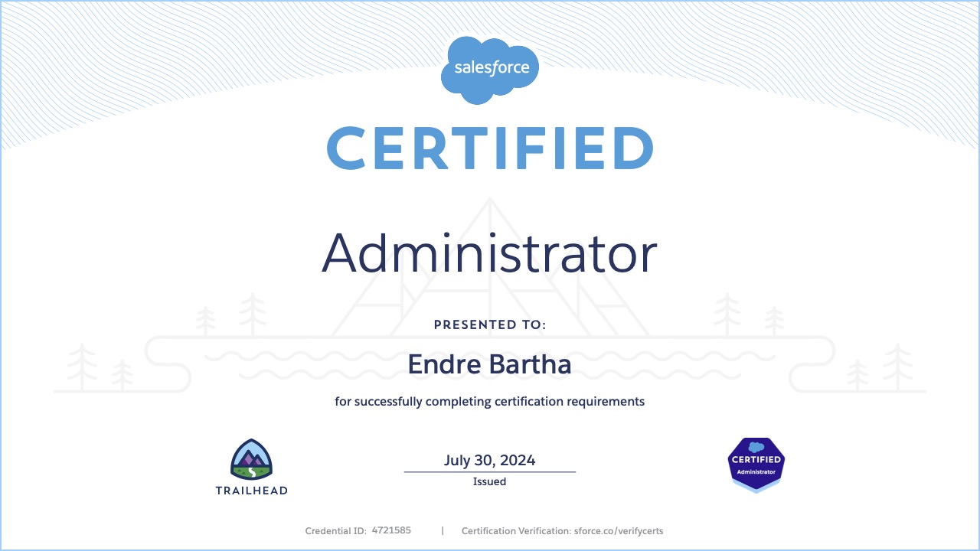Image resolution: width=980 pixels, height=551 pixels.
Task: Click the separator bar in the footer
Action: (x=442, y=530)
